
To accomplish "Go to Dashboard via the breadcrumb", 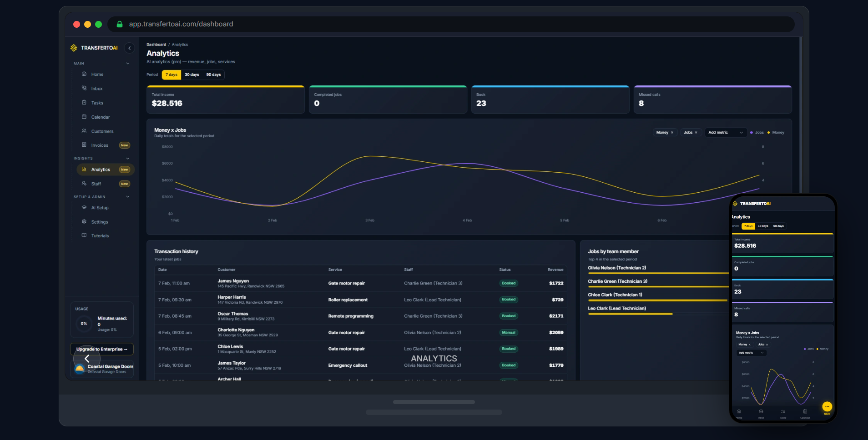I will (156, 44).
